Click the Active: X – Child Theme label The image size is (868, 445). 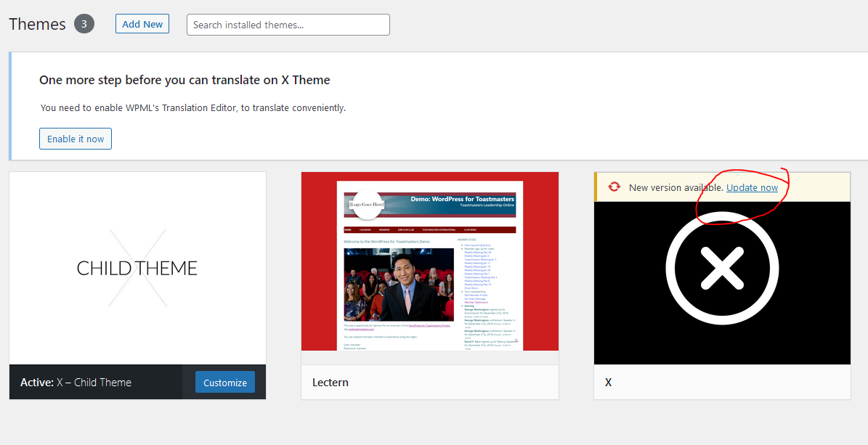(76, 382)
